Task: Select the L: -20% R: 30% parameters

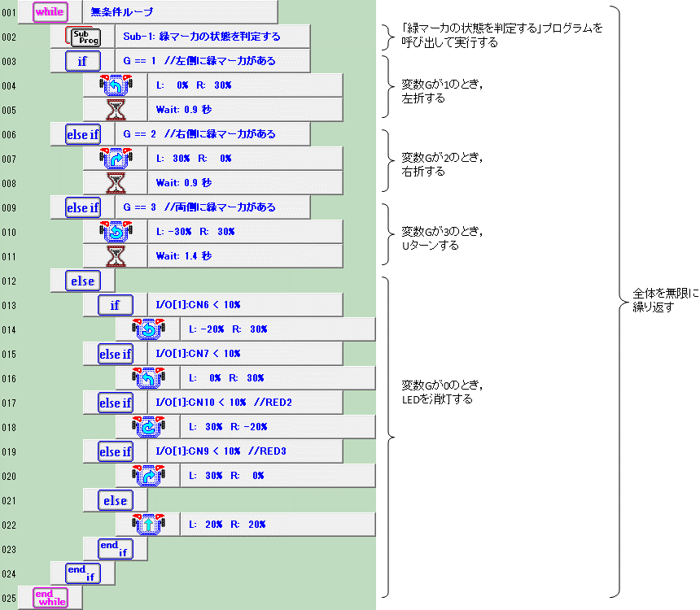Action: 228,329
